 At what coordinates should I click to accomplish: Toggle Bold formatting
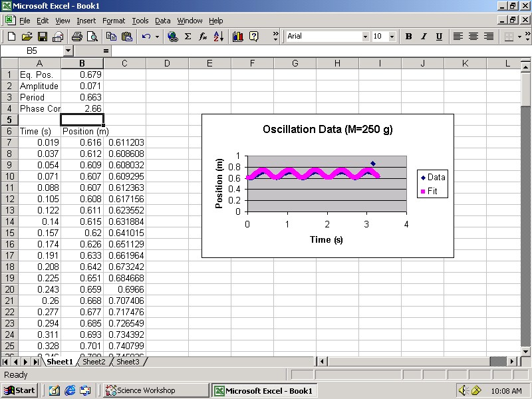(408, 37)
